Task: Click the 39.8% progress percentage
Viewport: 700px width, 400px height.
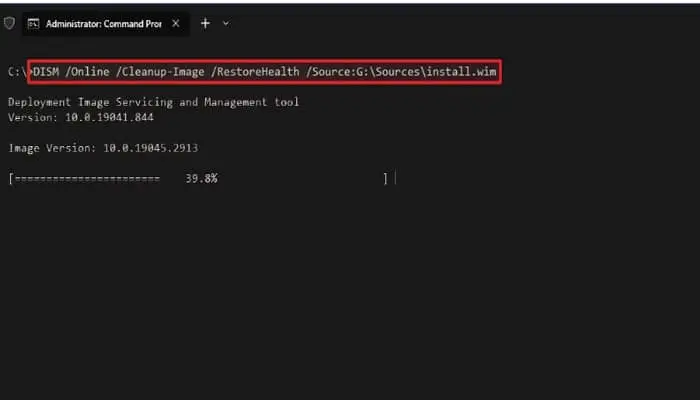Action: point(201,178)
